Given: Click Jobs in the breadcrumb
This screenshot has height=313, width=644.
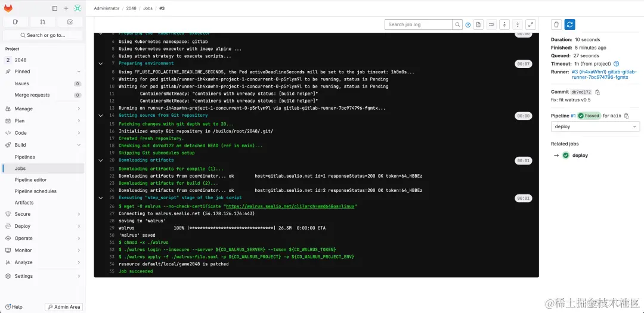Looking at the screenshot, I should pos(148,8).
